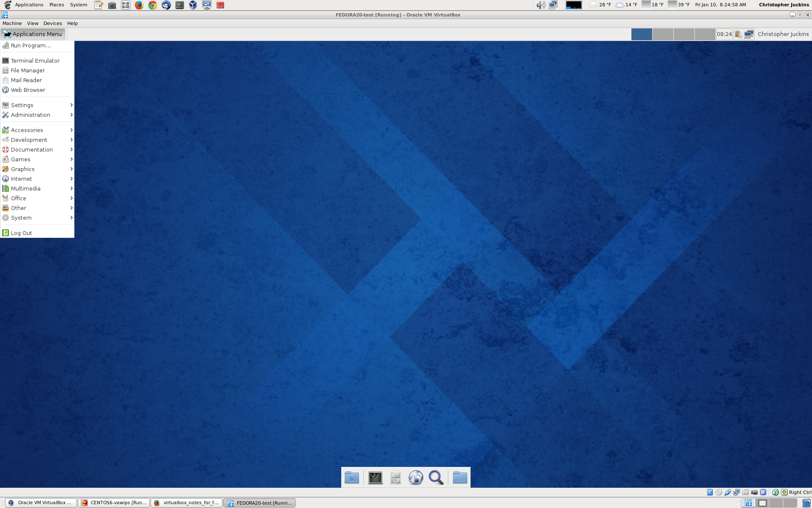Open Thunderbird mail from the top panel
The width and height of the screenshot is (812, 508).
(x=166, y=5)
